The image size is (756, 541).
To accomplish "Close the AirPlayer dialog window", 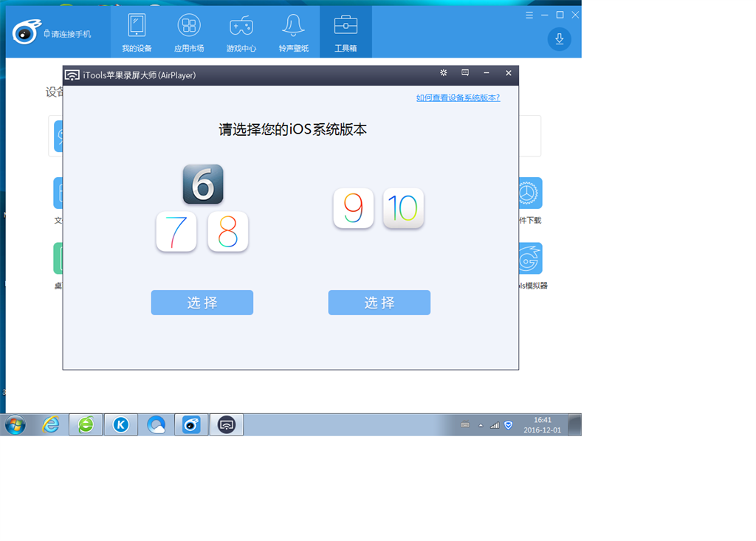I will [508, 73].
